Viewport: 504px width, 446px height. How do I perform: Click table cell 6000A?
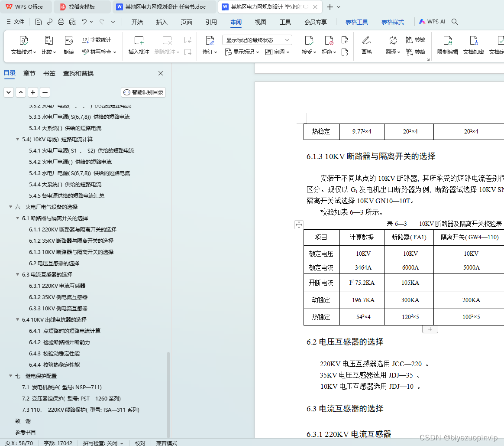coord(410,267)
